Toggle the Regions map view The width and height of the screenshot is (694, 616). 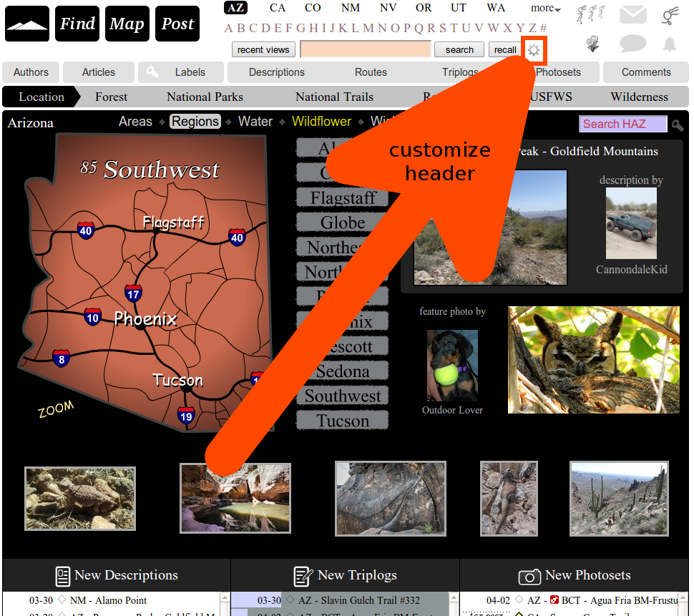click(195, 122)
